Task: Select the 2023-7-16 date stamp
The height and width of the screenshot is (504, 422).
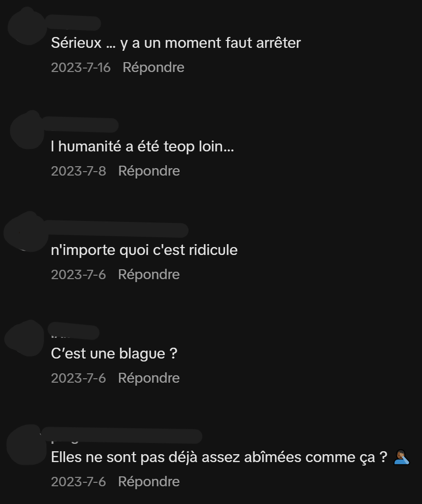Action: click(x=81, y=68)
